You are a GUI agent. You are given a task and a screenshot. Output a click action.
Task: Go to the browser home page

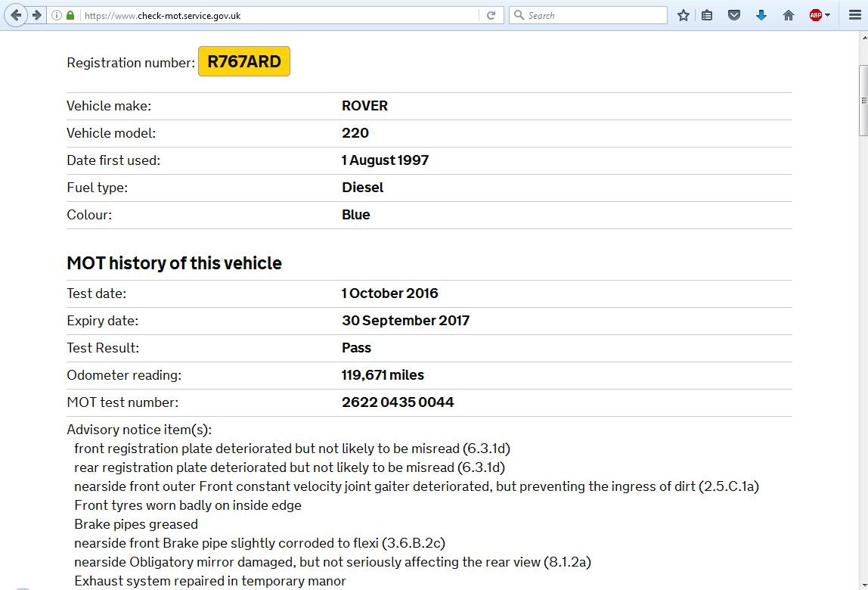[x=789, y=16]
